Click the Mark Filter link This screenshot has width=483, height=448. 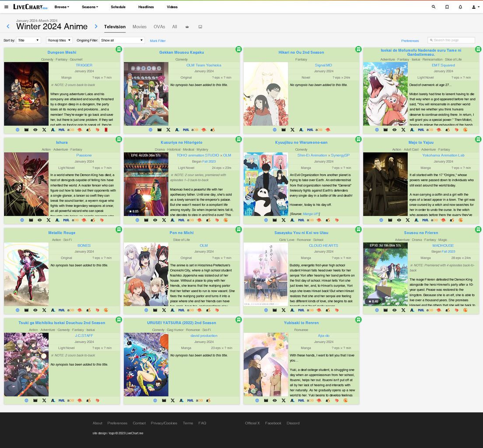tap(157, 41)
